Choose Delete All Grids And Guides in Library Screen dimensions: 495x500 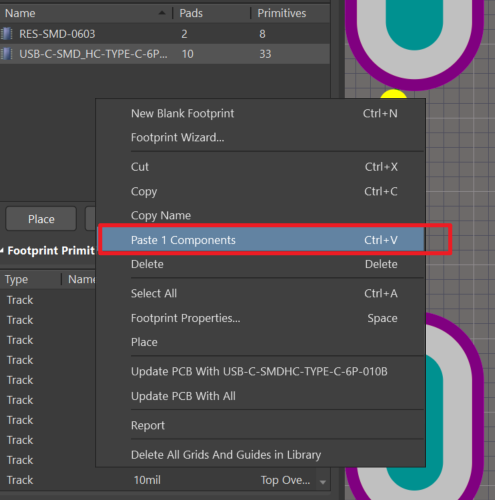point(260,455)
